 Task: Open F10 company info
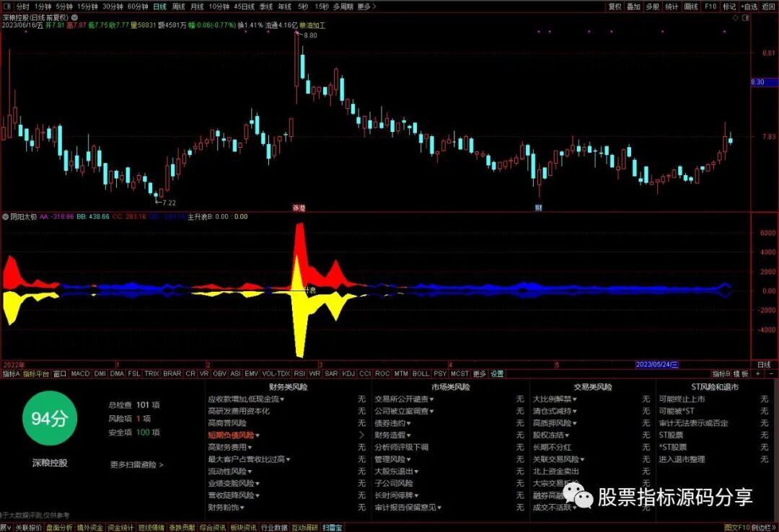pyautogui.click(x=710, y=6)
